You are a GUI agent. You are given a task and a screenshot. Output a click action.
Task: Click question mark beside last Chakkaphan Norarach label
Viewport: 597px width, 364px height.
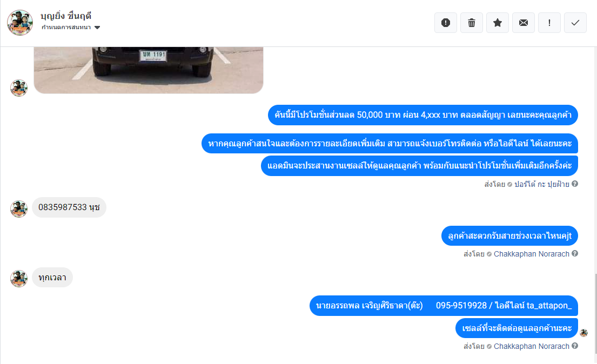coord(575,346)
